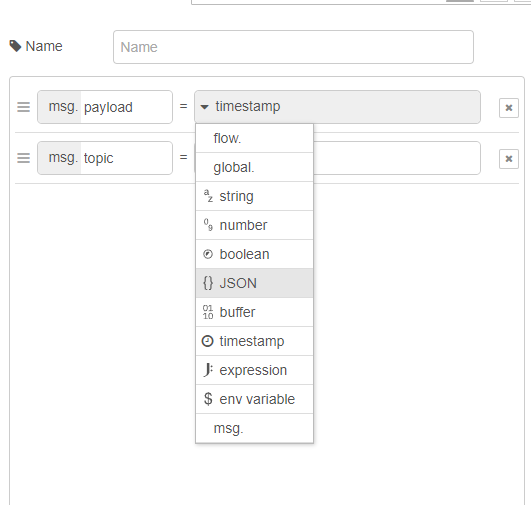531x505 pixels.
Task: Choose the string type icon option
Action: 254,196
